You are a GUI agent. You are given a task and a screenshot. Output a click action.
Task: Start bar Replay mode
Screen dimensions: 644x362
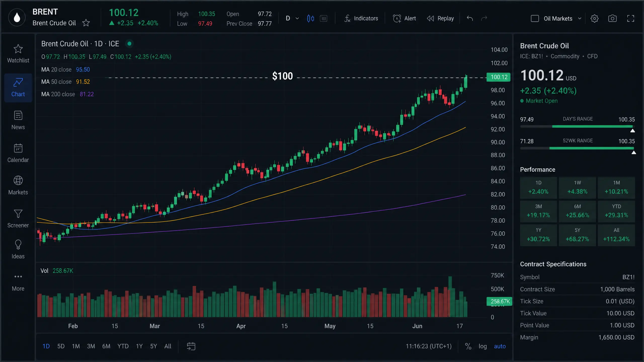[x=440, y=18]
